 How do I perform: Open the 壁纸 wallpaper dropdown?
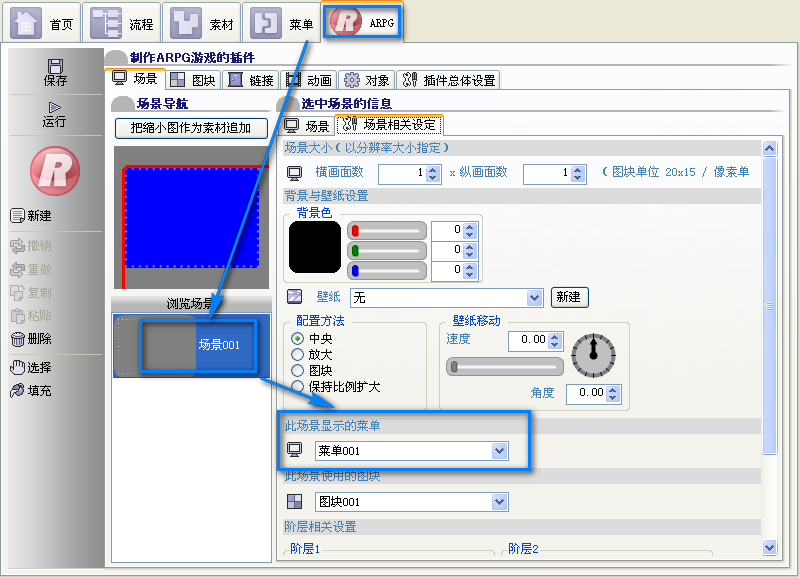coord(446,297)
